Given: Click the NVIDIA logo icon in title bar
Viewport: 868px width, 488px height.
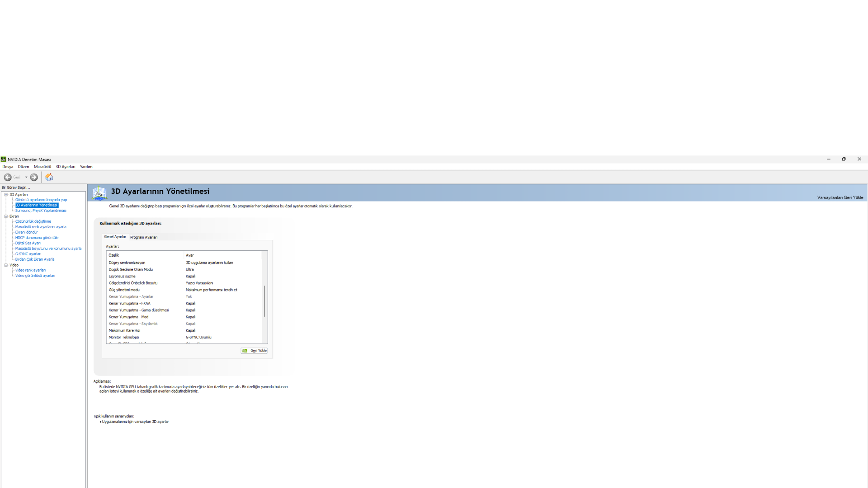Looking at the screenshot, I should click(4, 159).
